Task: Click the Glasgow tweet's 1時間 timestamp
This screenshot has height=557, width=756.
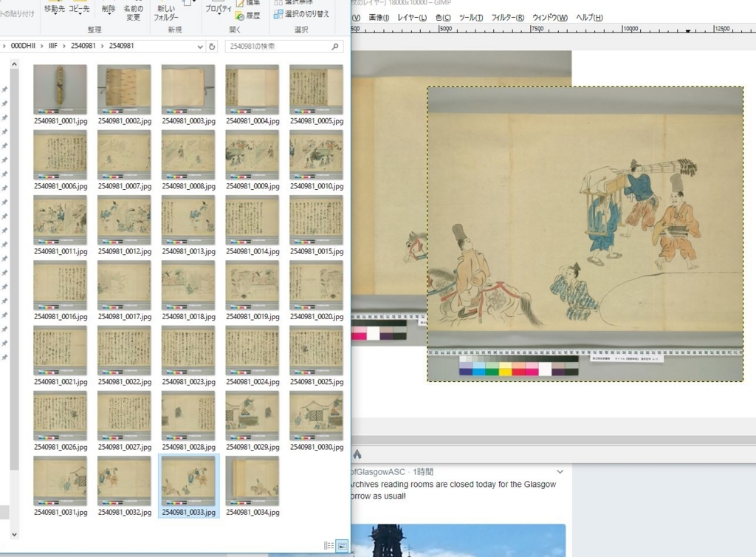Action: tap(423, 471)
